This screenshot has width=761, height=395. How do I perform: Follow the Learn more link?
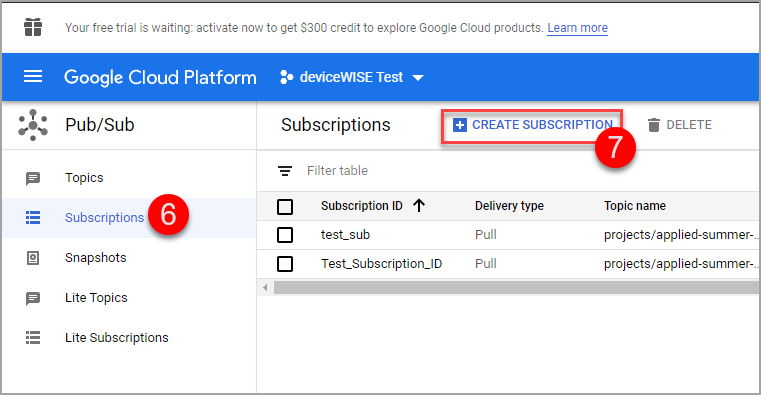(578, 28)
